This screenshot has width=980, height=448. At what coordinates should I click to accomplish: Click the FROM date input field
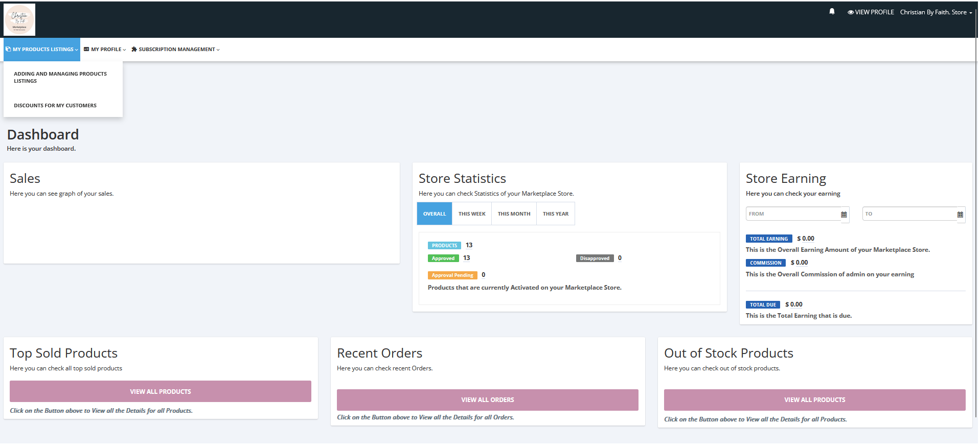pyautogui.click(x=792, y=214)
